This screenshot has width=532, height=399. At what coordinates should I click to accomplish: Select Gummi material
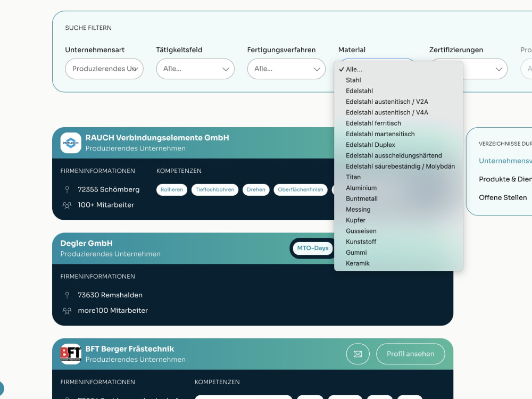pyautogui.click(x=398, y=252)
